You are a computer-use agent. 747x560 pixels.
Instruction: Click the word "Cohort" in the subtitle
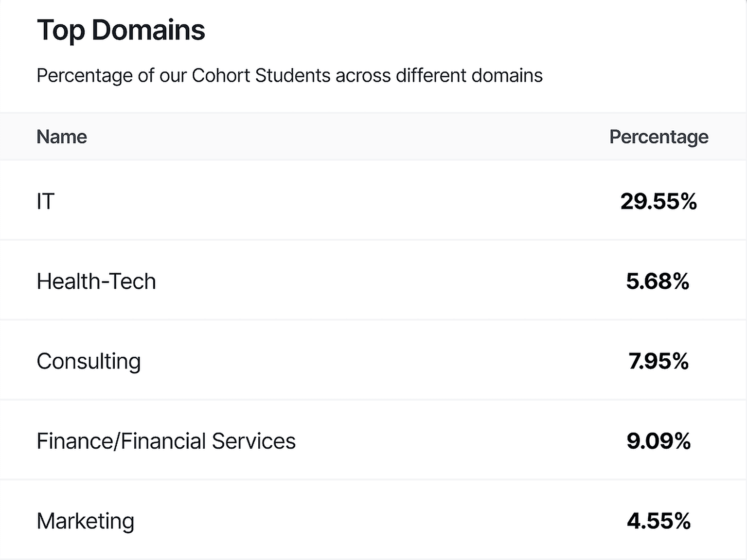(220, 76)
